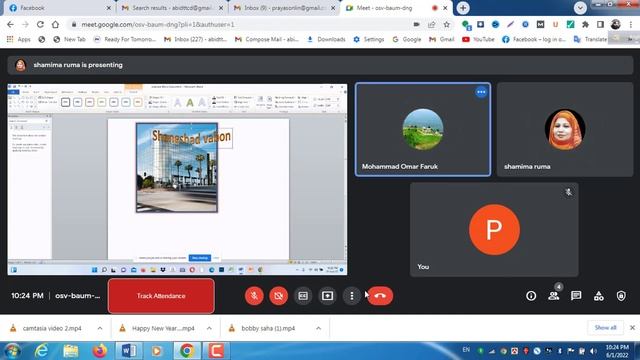This screenshot has height=360, width=640.
Task: Click the shared presentation screen
Action: tap(177, 179)
